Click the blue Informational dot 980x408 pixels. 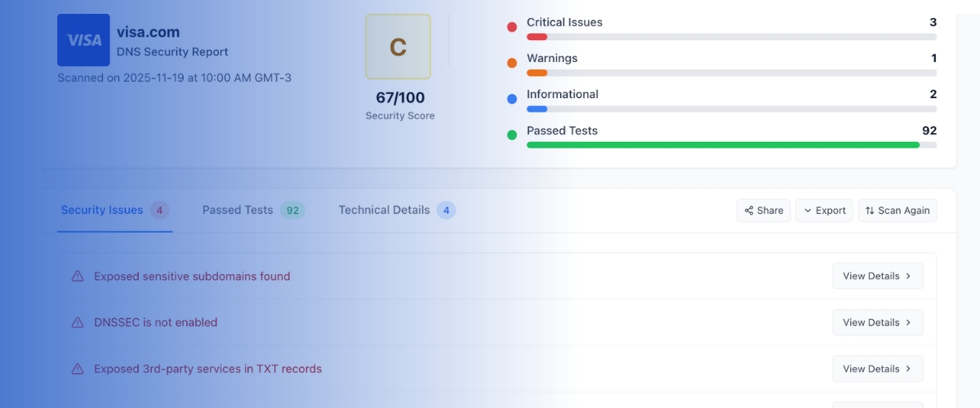[x=512, y=99]
